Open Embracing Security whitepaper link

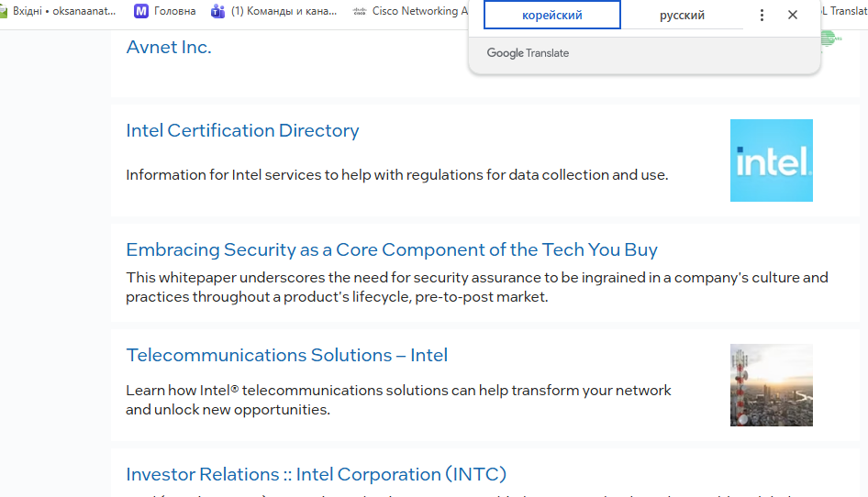tap(392, 249)
